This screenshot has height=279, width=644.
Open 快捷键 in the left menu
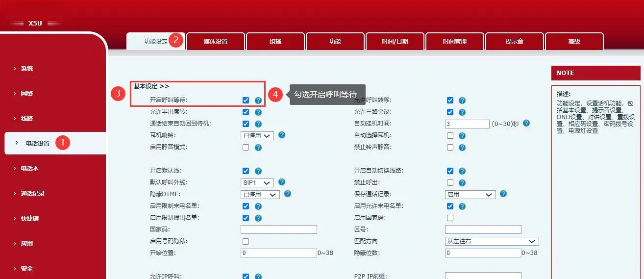click(29, 219)
